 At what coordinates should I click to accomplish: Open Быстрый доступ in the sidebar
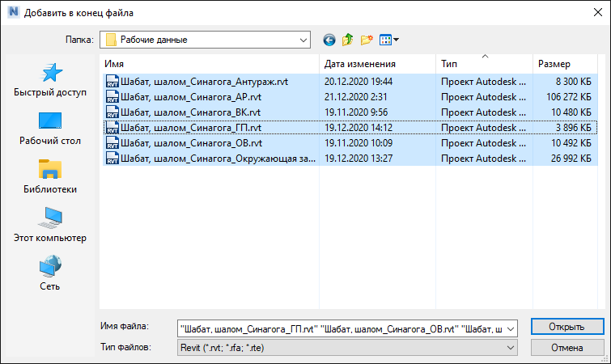50,80
